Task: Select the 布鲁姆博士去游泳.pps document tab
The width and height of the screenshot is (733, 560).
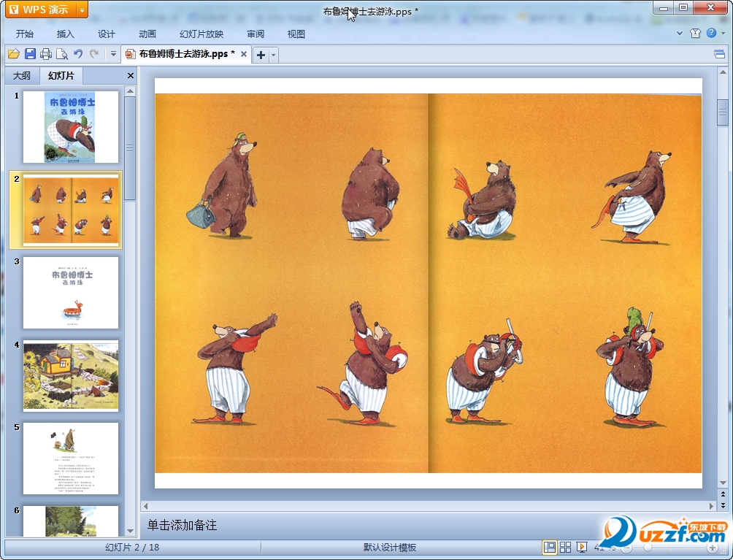Action: (x=186, y=54)
